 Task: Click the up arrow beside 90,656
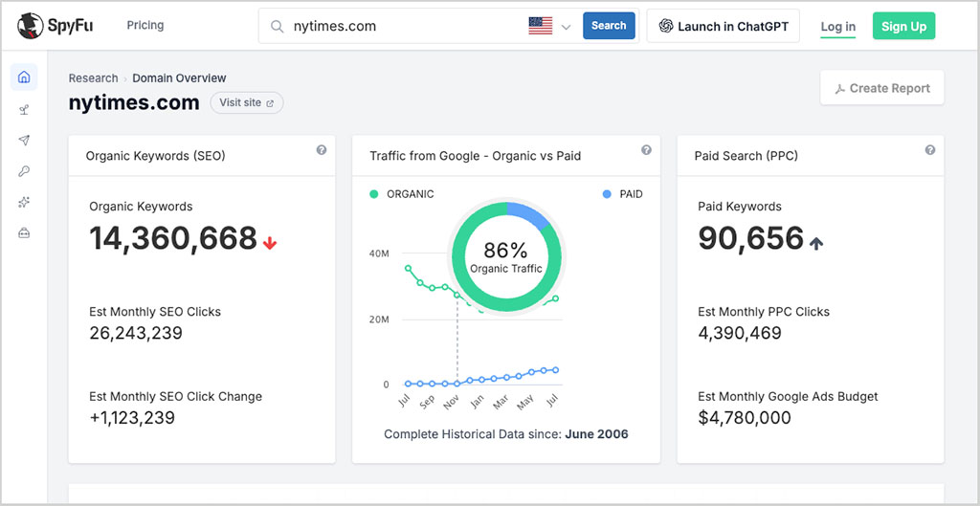pos(815,244)
